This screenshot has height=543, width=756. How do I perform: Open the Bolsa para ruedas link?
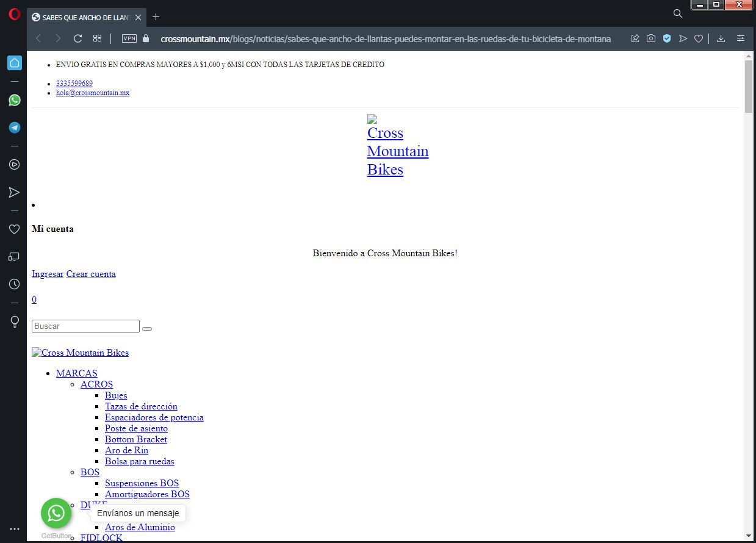point(140,461)
